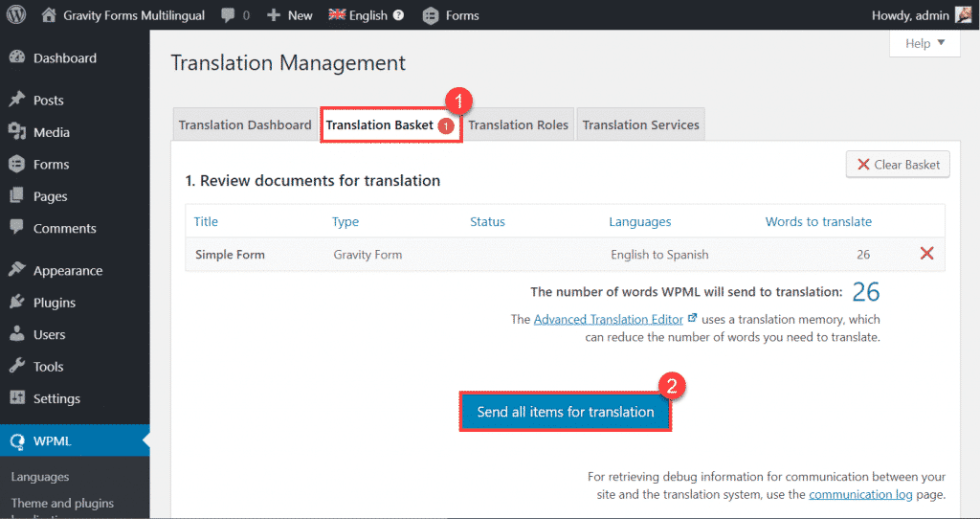980x519 pixels.
Task: Click the Settings sliders icon
Action: click(17, 397)
